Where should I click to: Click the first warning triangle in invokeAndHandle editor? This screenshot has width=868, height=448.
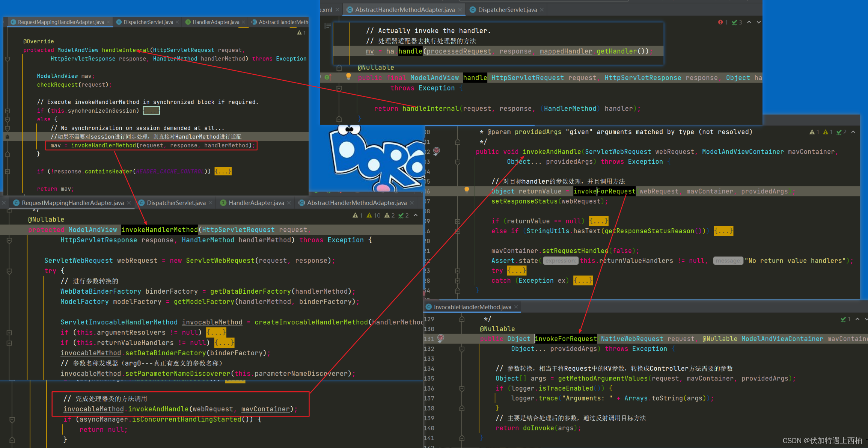coord(812,132)
